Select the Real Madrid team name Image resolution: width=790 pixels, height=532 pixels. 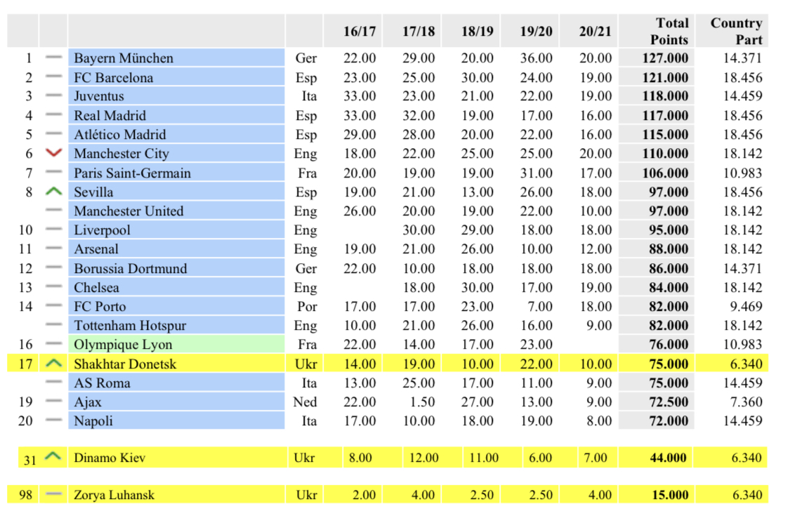110,115
